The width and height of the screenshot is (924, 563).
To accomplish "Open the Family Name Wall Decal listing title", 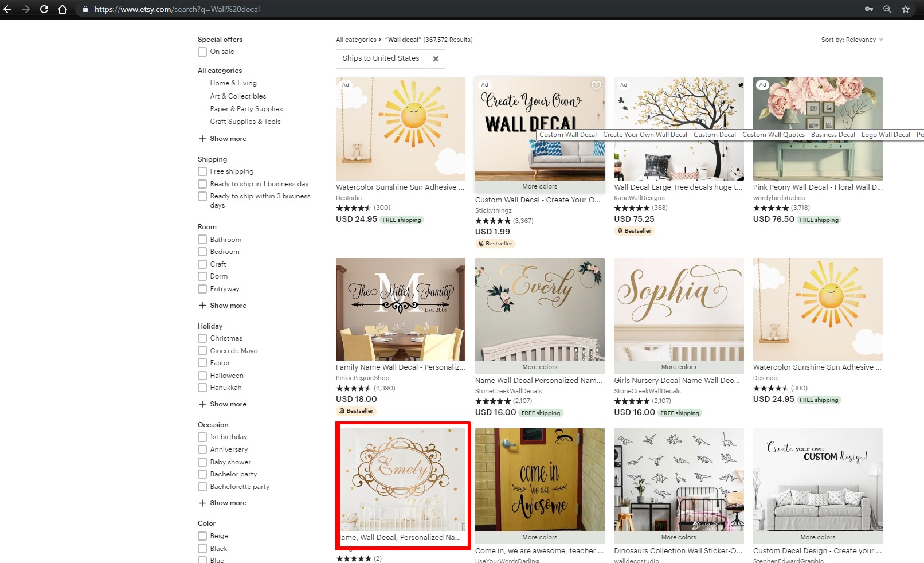I will pyautogui.click(x=401, y=367).
